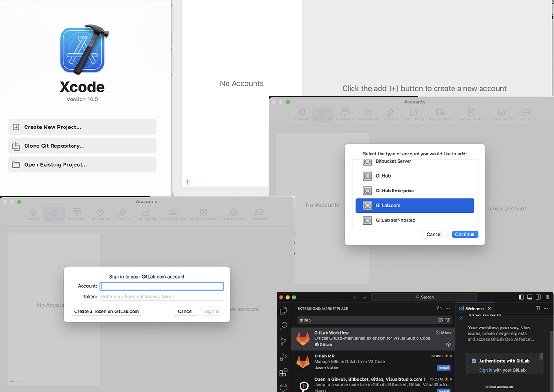Open Navigation tab in the account-type window
The width and height of the screenshot is (554, 392).
point(368,115)
